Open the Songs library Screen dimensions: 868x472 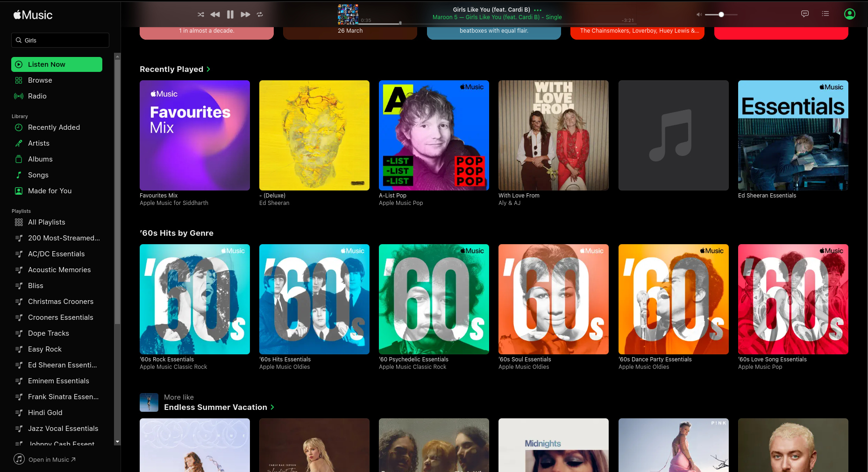pos(38,175)
